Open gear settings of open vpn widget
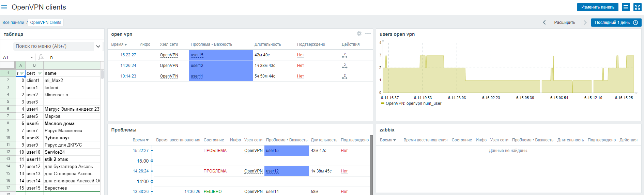Screen dimensions: 644x195 359,33
